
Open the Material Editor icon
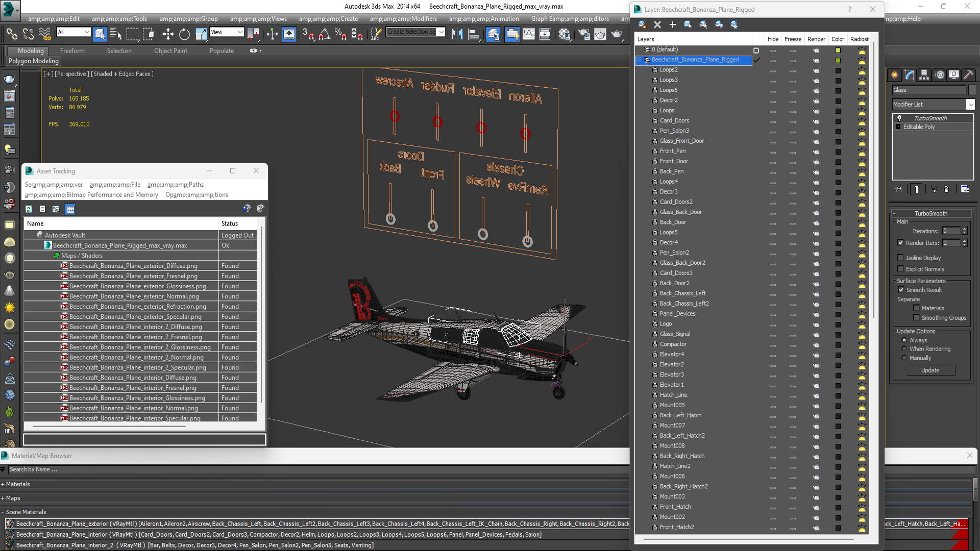tap(564, 34)
